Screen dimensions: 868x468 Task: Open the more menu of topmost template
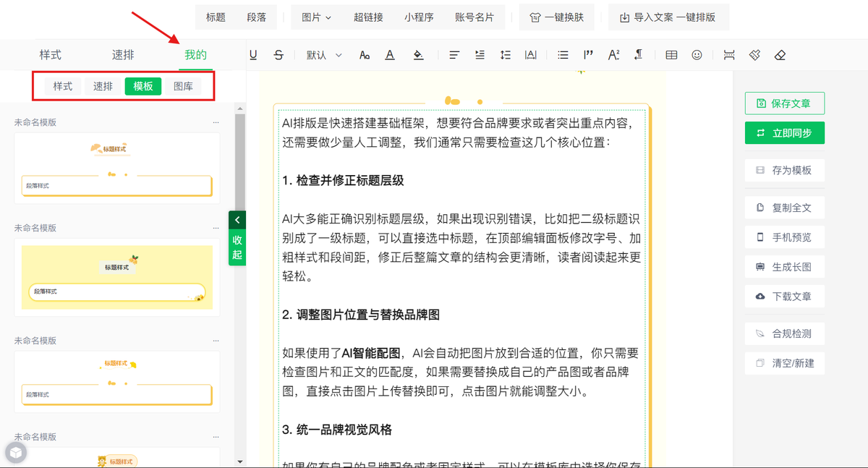tap(216, 122)
